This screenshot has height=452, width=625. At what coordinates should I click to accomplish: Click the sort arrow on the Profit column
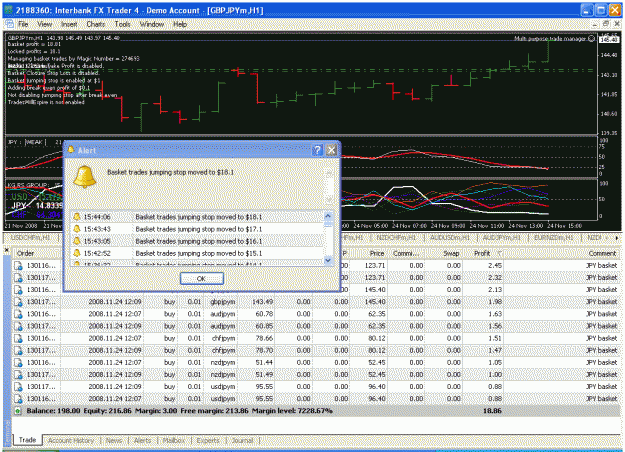499,254
